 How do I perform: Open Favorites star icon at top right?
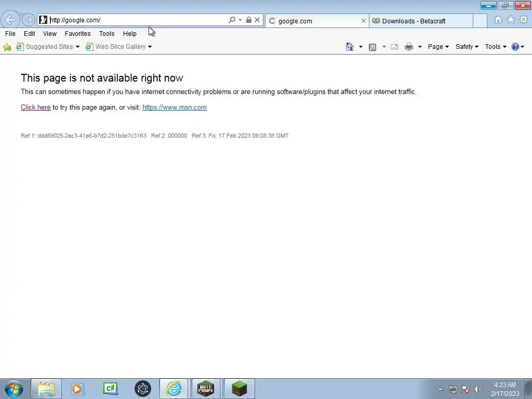[x=511, y=20]
